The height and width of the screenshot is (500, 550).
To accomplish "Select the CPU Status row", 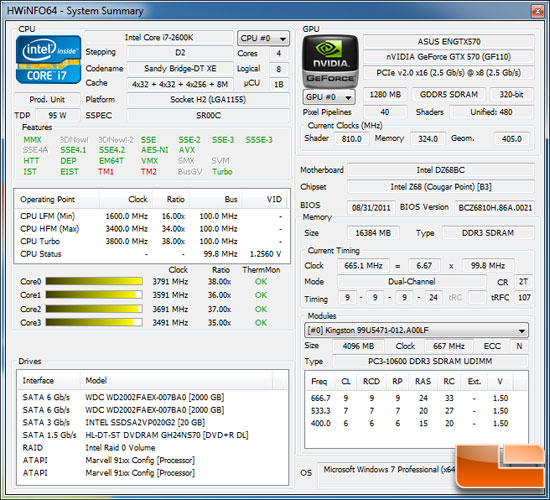I will [152, 254].
